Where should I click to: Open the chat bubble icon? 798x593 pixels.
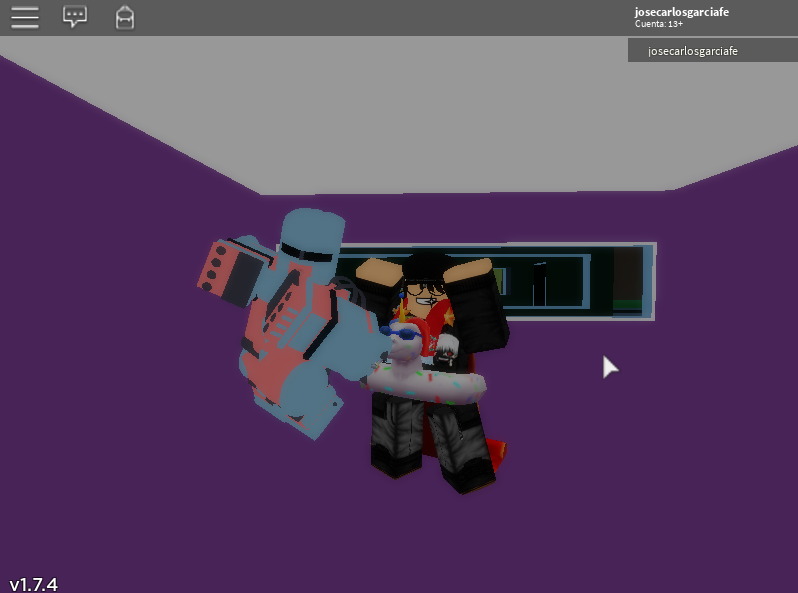pos(75,16)
